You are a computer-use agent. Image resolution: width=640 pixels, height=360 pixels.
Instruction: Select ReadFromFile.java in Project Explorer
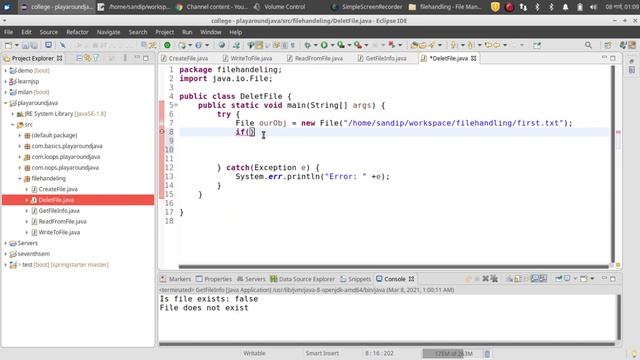click(x=62, y=222)
